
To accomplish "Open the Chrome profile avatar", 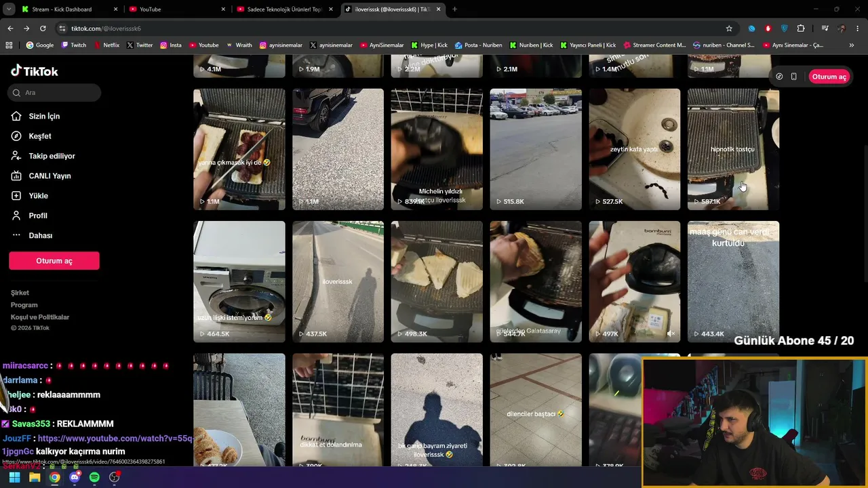I will point(842,28).
